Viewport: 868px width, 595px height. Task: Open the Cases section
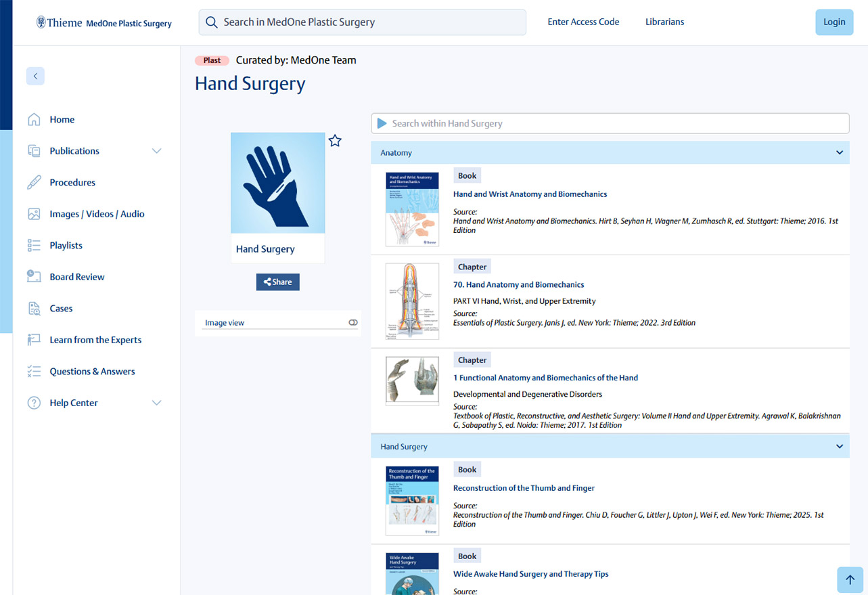coord(61,308)
